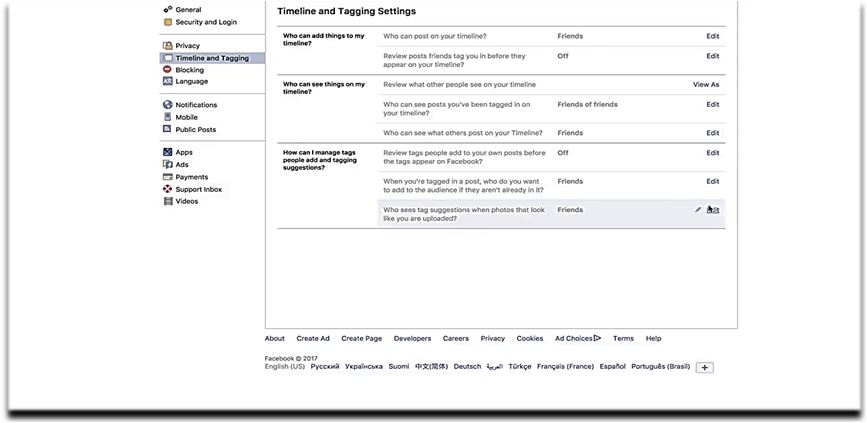This screenshot has height=423, width=867.
Task: Click the General settings gear icon
Action: click(168, 9)
